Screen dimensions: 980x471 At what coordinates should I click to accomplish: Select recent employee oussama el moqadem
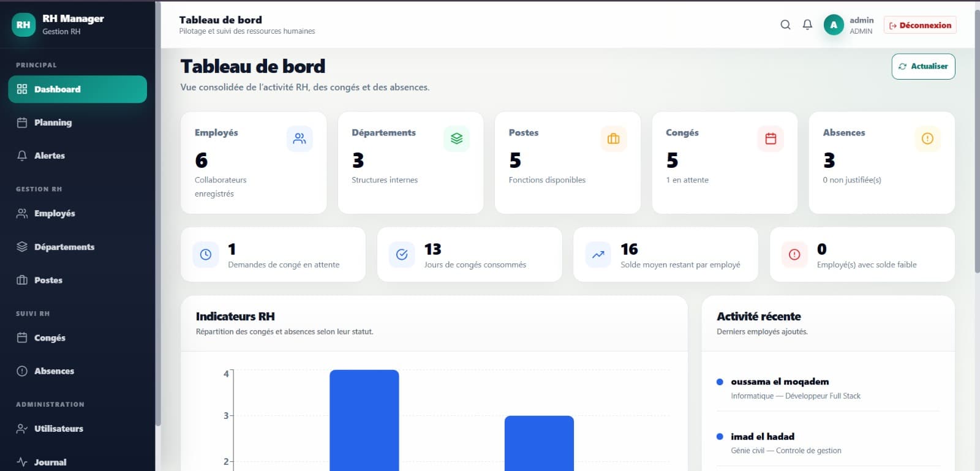828,388
